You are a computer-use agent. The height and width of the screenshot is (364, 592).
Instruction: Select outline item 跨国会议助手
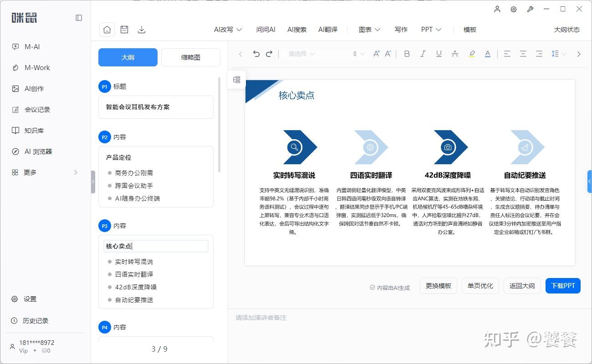pyautogui.click(x=134, y=186)
